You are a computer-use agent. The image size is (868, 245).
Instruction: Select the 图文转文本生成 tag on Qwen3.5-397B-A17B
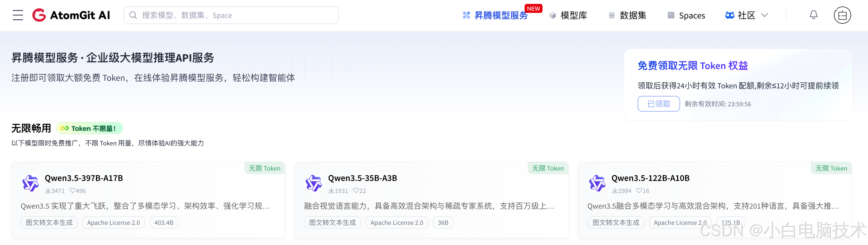tap(49, 223)
